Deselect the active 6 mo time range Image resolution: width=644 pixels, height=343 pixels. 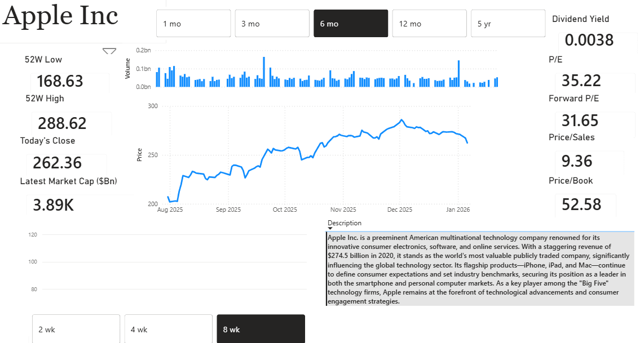click(350, 23)
